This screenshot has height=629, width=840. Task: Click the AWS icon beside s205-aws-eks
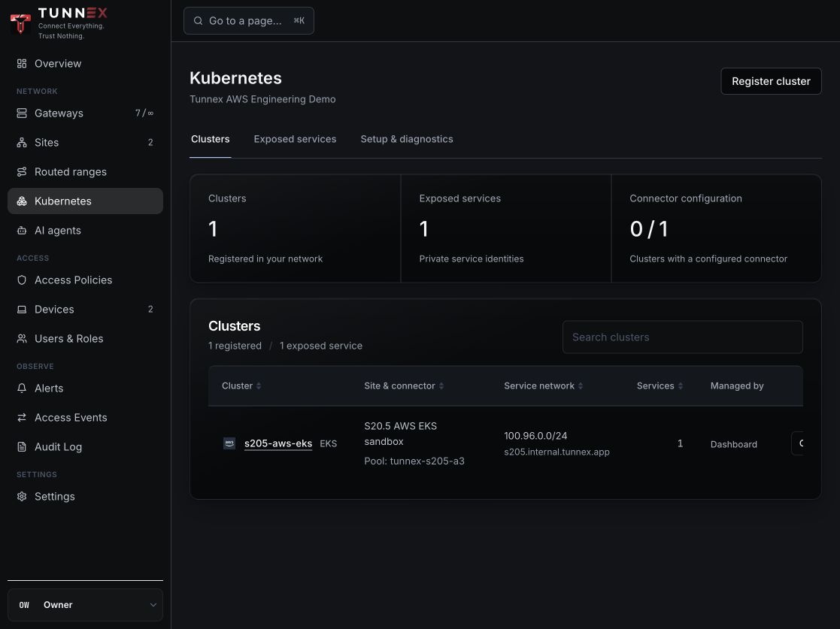229,443
